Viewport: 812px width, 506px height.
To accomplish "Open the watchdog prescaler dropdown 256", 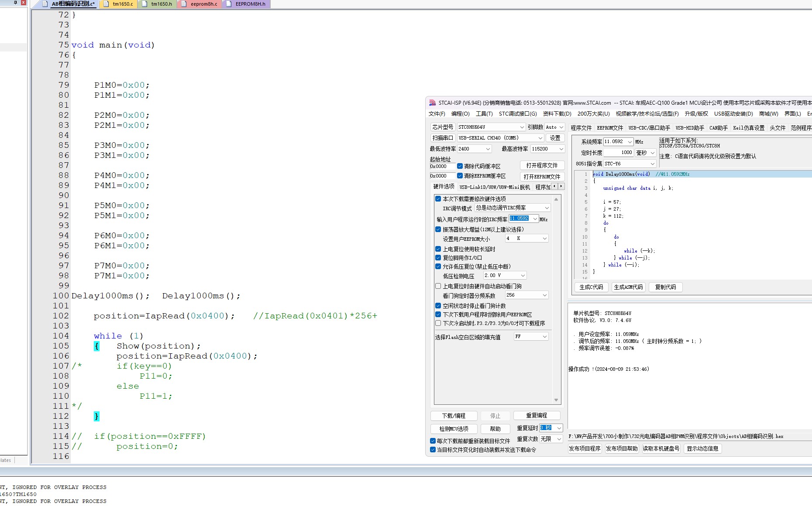I will coord(526,295).
